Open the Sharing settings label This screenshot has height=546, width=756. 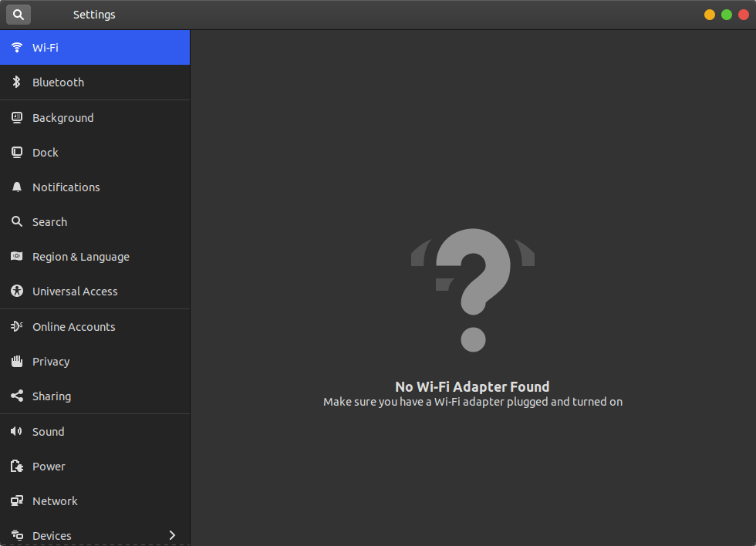[52, 396]
